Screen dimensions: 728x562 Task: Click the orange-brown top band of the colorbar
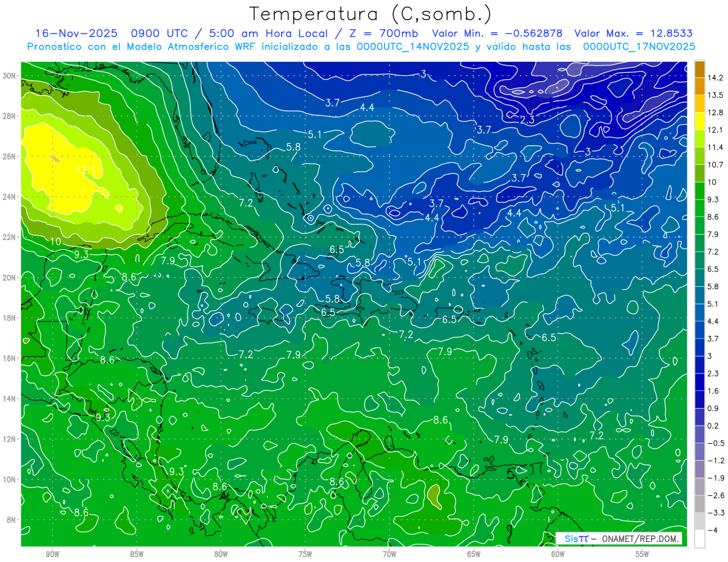699,70
